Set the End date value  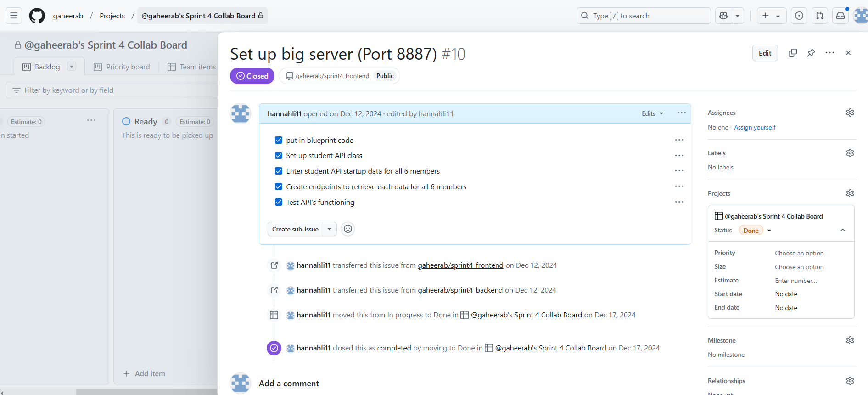click(x=786, y=308)
